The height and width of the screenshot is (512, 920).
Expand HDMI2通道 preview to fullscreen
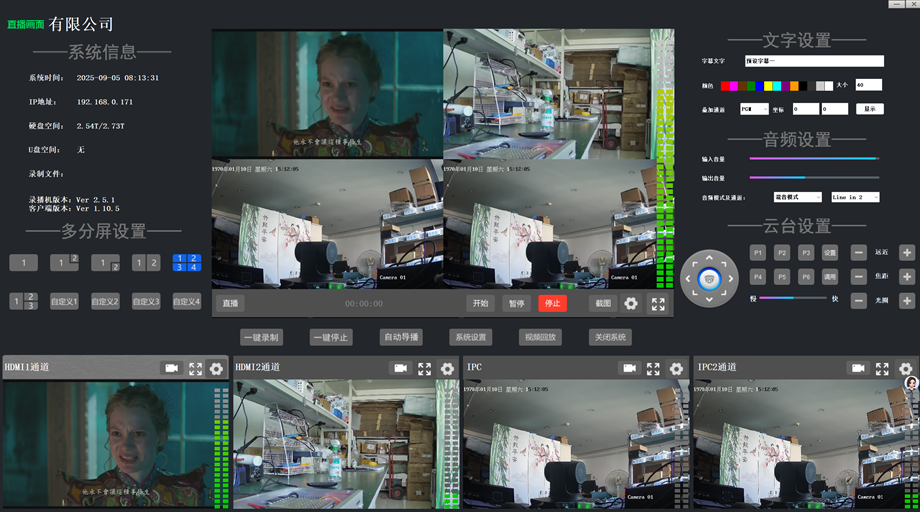coord(424,368)
